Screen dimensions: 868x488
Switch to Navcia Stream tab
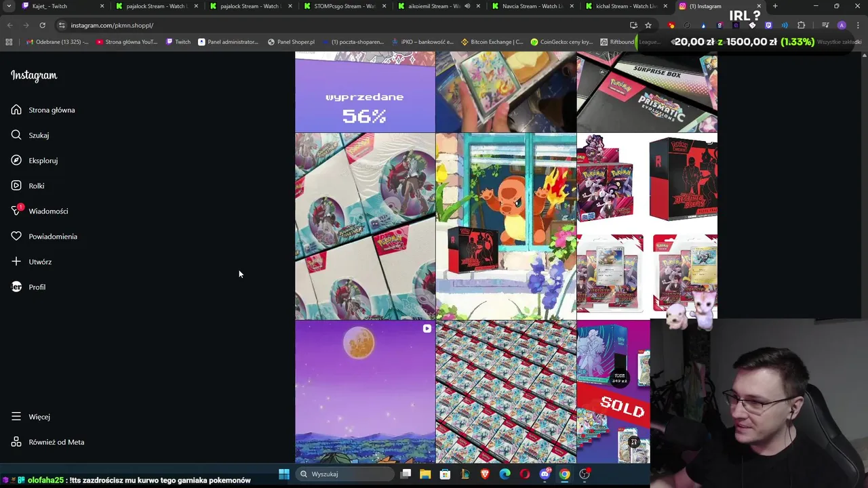pyautogui.click(x=532, y=6)
